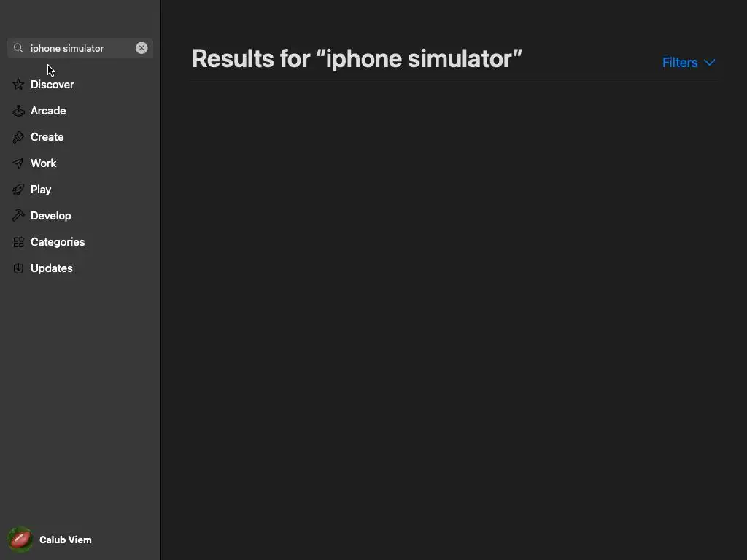Click inside the "iphone simulator" search field

click(x=77, y=48)
